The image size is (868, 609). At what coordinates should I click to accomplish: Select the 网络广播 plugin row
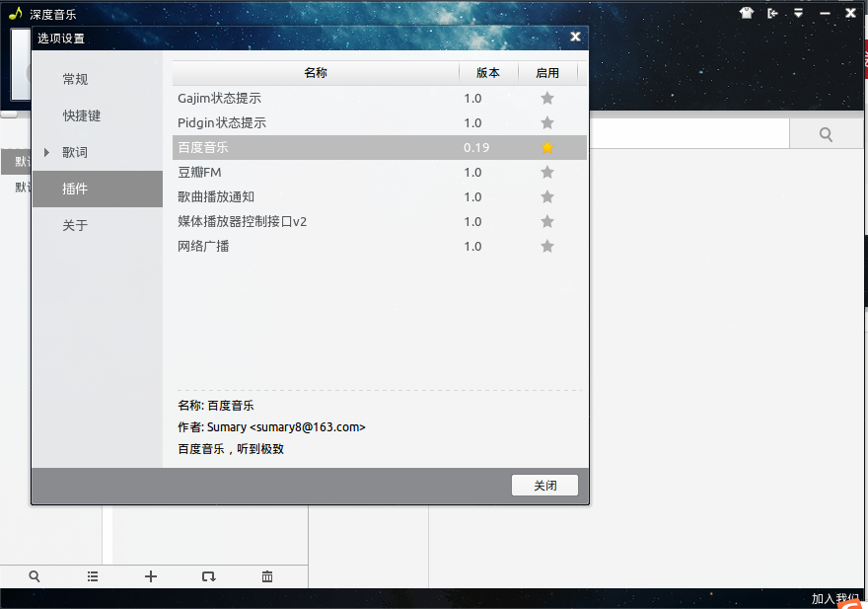click(x=380, y=246)
